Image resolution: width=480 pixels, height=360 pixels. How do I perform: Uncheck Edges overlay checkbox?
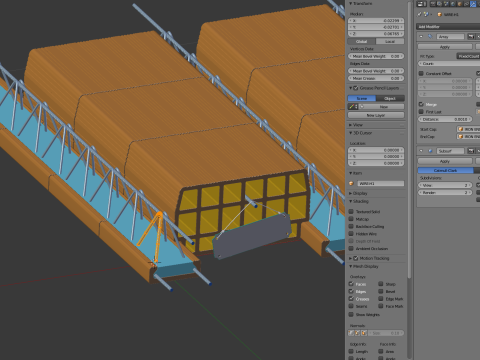[x=351, y=291]
